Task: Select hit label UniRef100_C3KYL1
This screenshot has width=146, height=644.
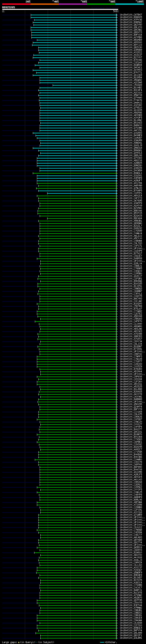Action: pos(131,294)
